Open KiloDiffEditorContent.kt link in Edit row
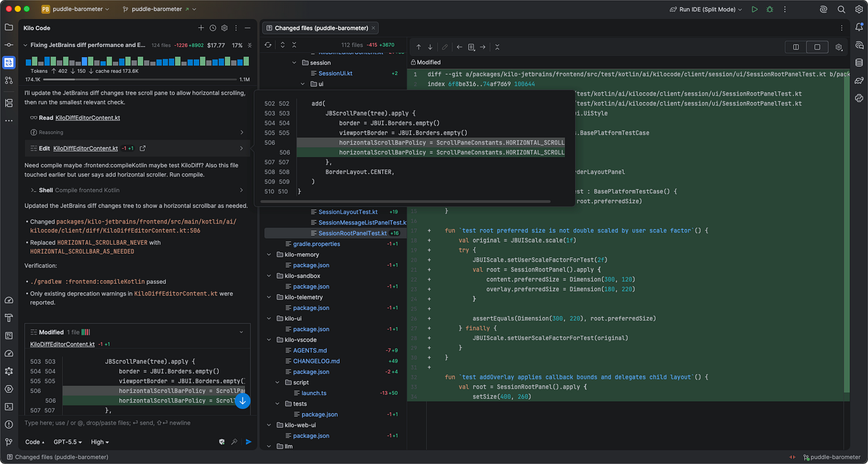The image size is (868, 464). (86, 148)
